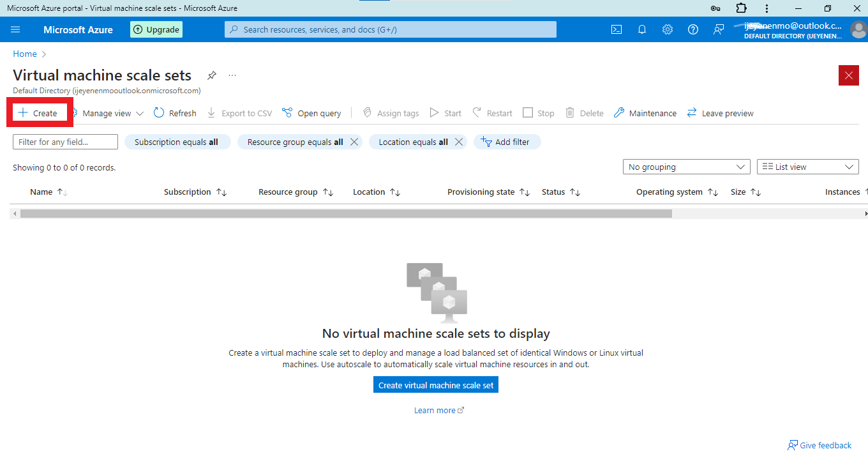Viewport: 868px width, 463px height.
Task: Pin Virtual machine scale sets to dashboard
Action: point(211,75)
